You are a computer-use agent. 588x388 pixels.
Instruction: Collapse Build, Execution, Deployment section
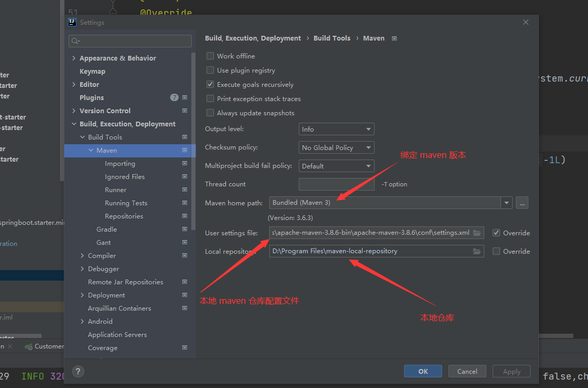click(74, 124)
